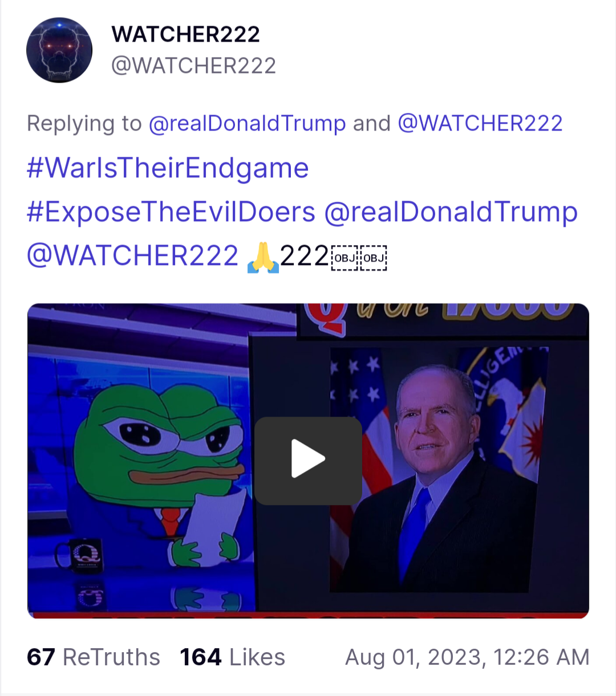
Task: Open the gray @WATCHER222 handle under the name
Action: coord(194,66)
